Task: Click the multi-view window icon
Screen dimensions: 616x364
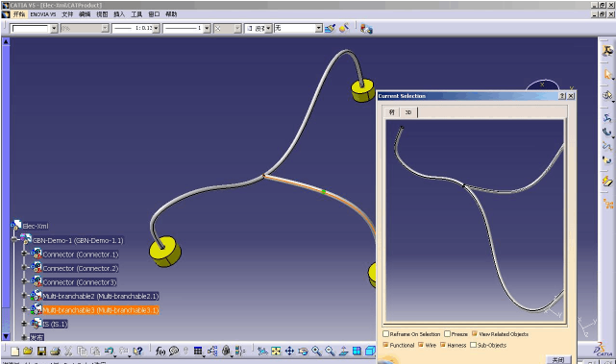Action: 357,352
